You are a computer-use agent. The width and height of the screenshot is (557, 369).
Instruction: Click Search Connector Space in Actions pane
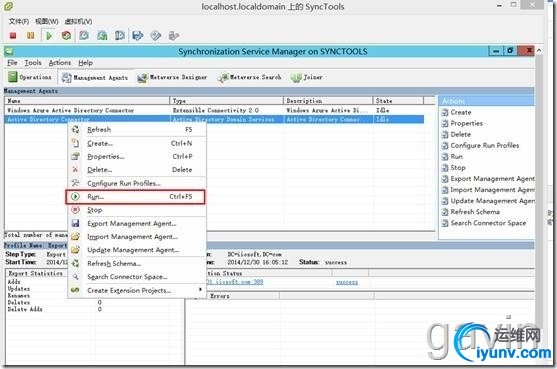point(488,223)
